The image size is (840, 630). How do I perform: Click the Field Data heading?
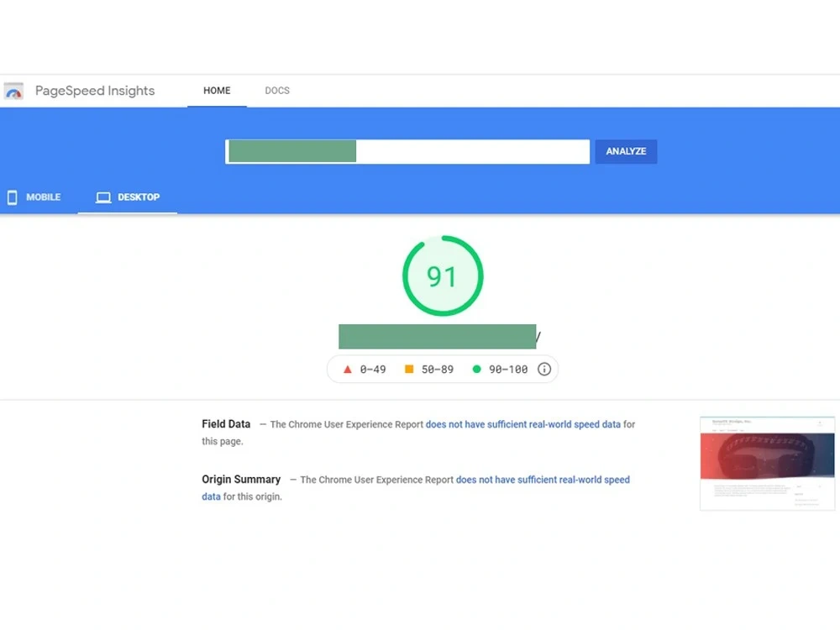tap(226, 423)
